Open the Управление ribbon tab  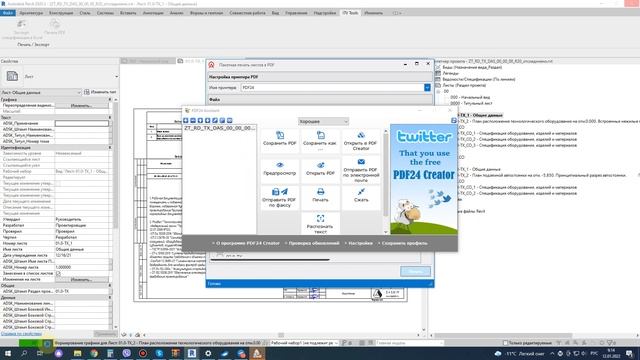tap(296, 13)
